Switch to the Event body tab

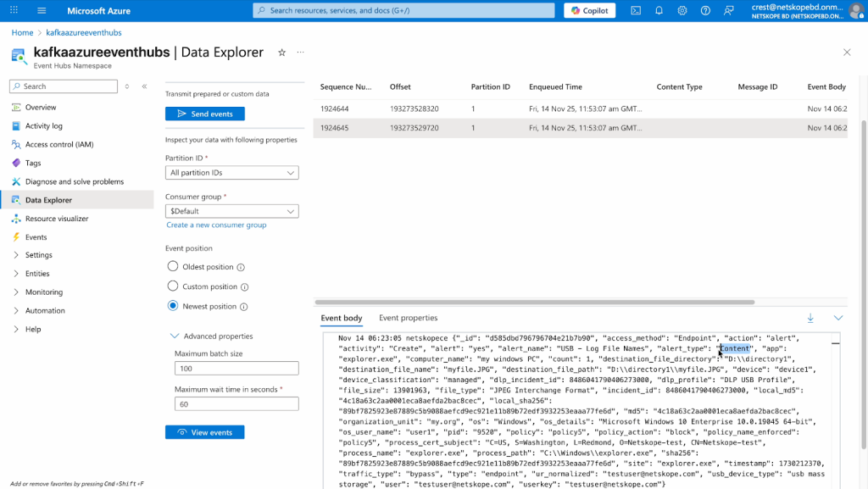pyautogui.click(x=342, y=318)
